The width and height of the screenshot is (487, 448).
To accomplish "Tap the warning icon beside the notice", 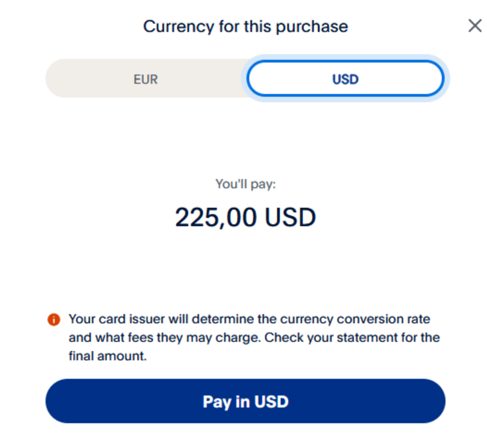I will point(54,319).
